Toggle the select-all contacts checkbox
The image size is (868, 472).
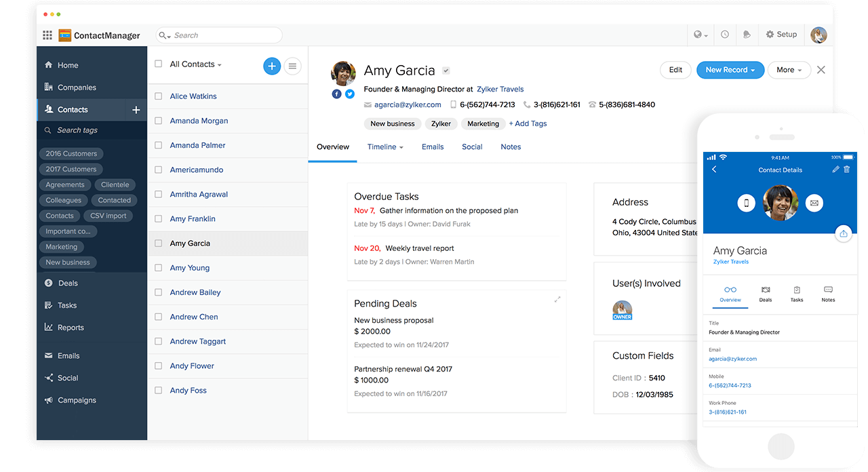(x=158, y=64)
